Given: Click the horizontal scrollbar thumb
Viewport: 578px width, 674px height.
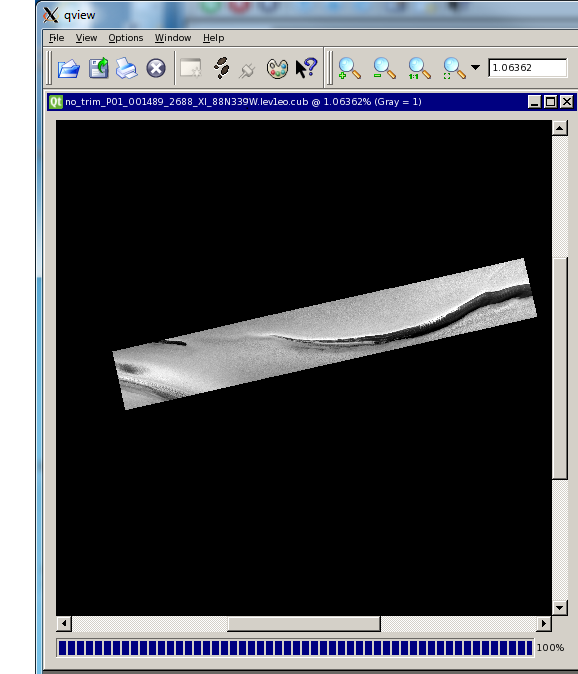Looking at the screenshot, I should pyautogui.click(x=304, y=624).
